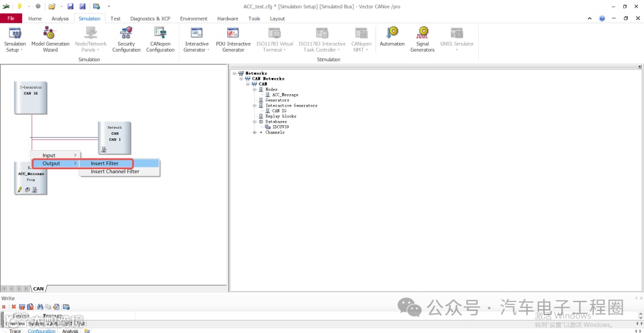Viewport: 644px width, 333px height.
Task: Switch to the Layout ribbon tab
Action: coord(277,18)
